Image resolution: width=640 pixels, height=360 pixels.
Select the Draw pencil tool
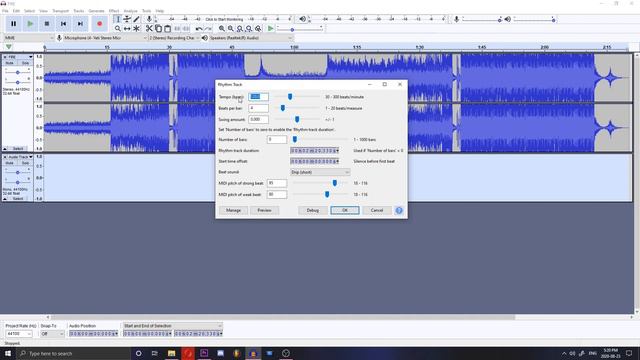pyautogui.click(x=136, y=19)
